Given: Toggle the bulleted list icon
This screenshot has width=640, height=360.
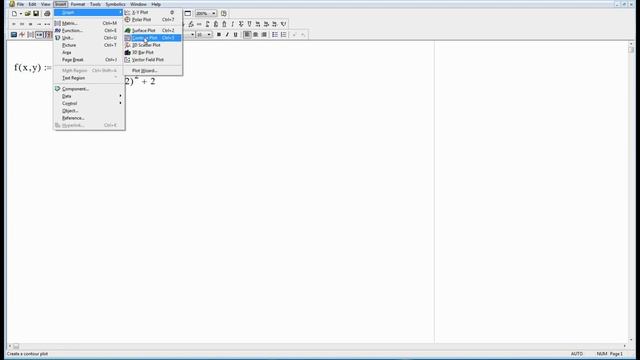Looking at the screenshot, I should click(275, 35).
